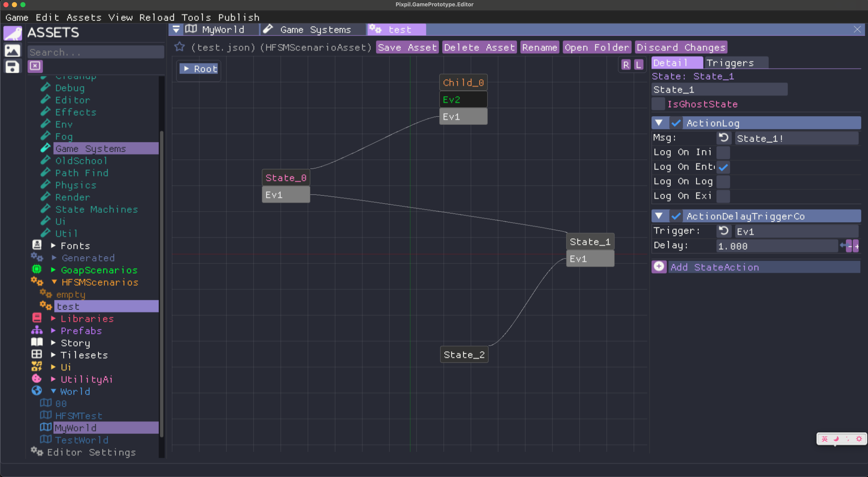Click the plus icon for Add StateAction
This screenshot has height=477, width=868.
(659, 267)
